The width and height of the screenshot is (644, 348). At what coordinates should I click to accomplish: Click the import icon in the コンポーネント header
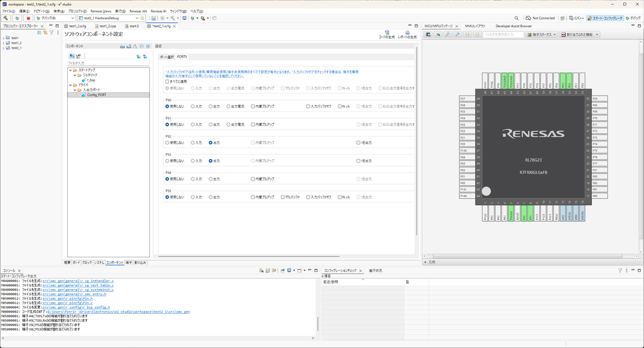122,46
